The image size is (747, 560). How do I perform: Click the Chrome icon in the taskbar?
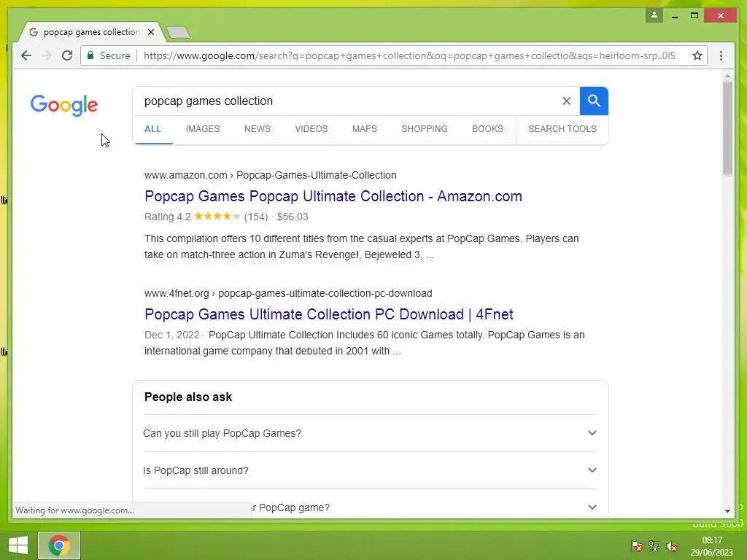(58, 545)
